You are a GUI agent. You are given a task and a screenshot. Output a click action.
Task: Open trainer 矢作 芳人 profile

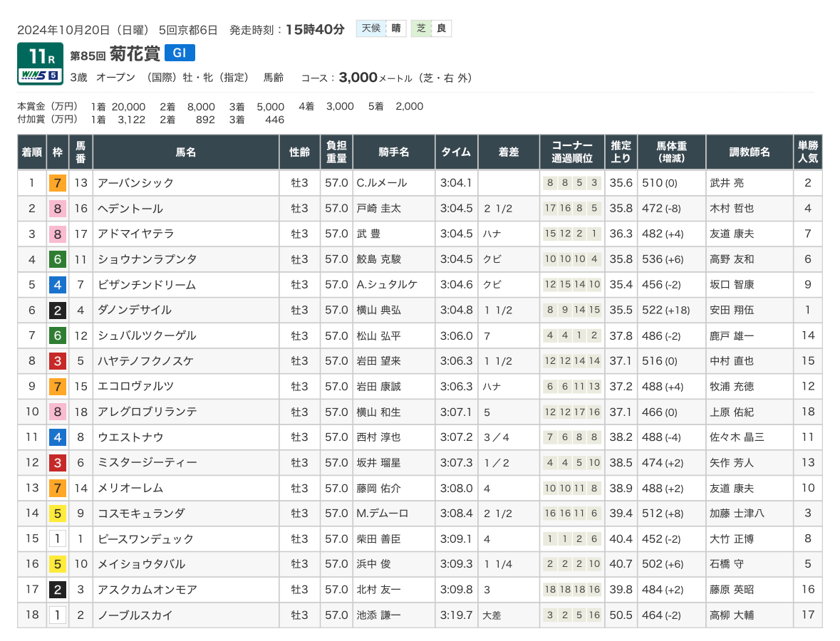point(732,462)
